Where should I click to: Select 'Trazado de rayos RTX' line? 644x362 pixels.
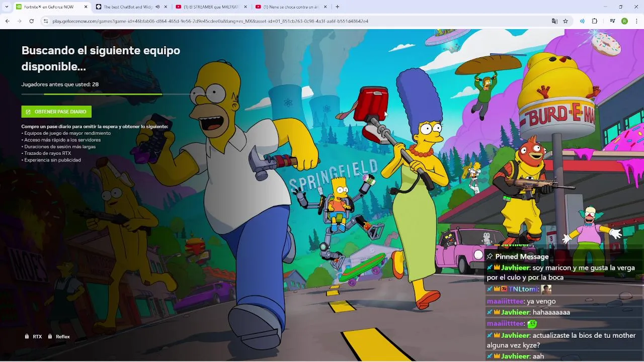46,153
